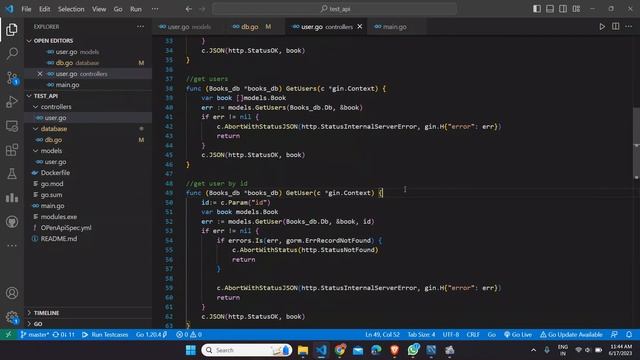Image resolution: width=640 pixels, height=360 pixels.
Task: Split the editor to the right
Action: [x=616, y=27]
